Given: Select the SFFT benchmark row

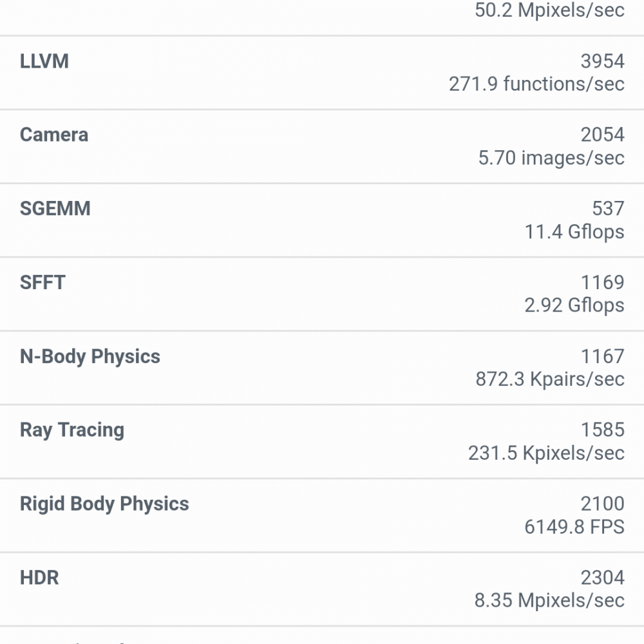Looking at the screenshot, I should pyautogui.click(x=322, y=294).
